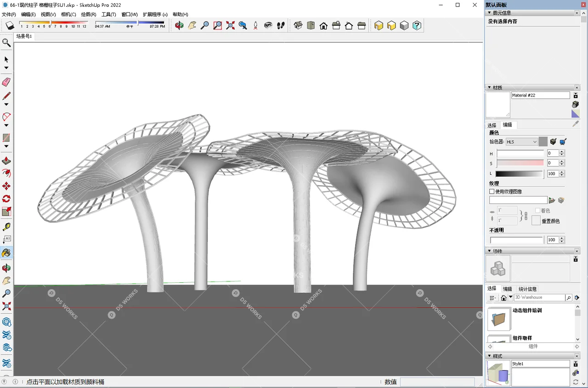
Task: Select the Walk tool
Action: pyautogui.click(x=281, y=26)
